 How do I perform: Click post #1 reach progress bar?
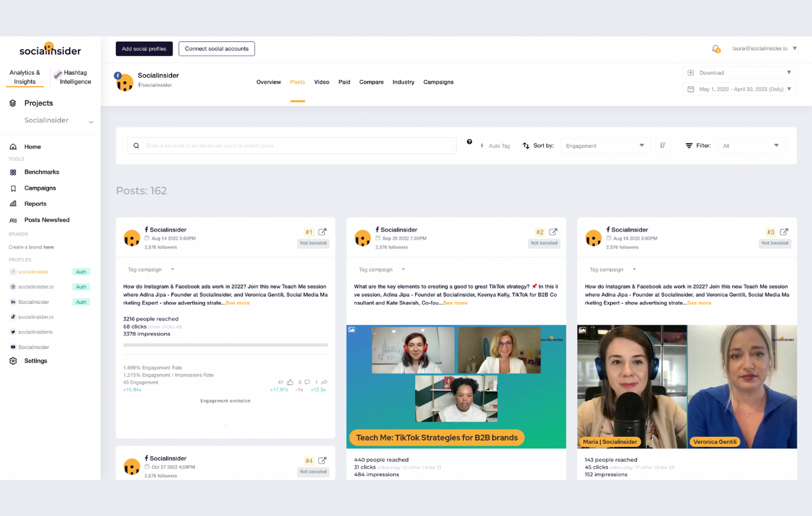226,345
